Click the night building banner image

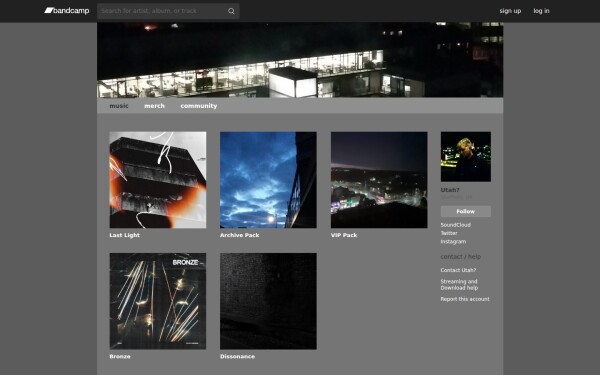[300, 60]
